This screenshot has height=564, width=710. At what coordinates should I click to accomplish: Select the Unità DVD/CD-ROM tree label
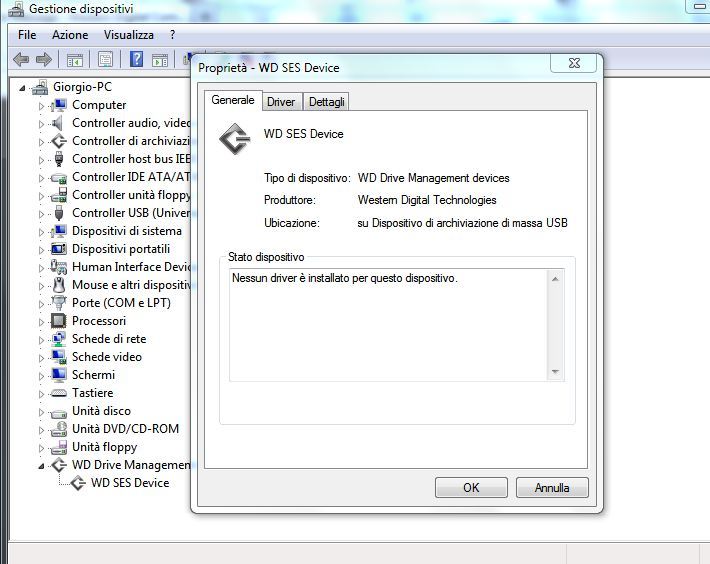125,429
